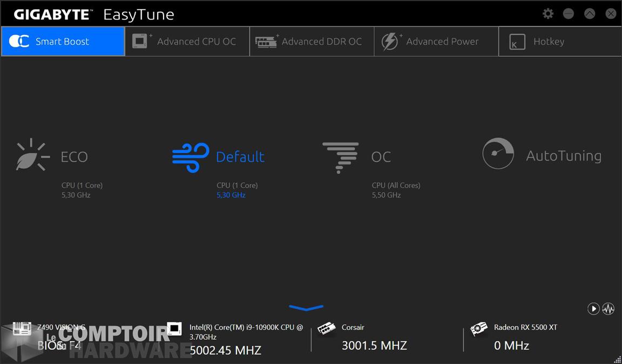Select the OC tornado icon

pos(340,157)
